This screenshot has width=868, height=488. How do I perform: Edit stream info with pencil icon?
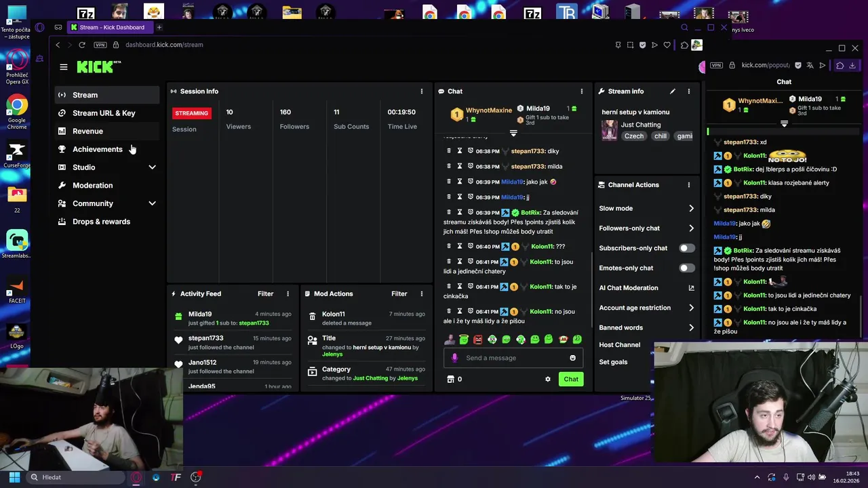tap(673, 91)
